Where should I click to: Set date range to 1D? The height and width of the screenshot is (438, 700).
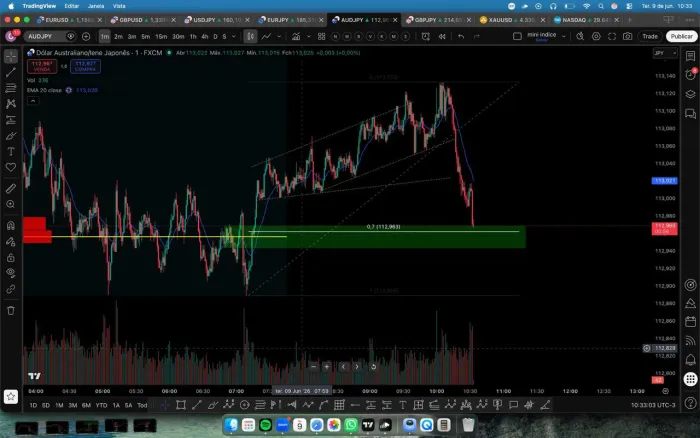pos(33,405)
